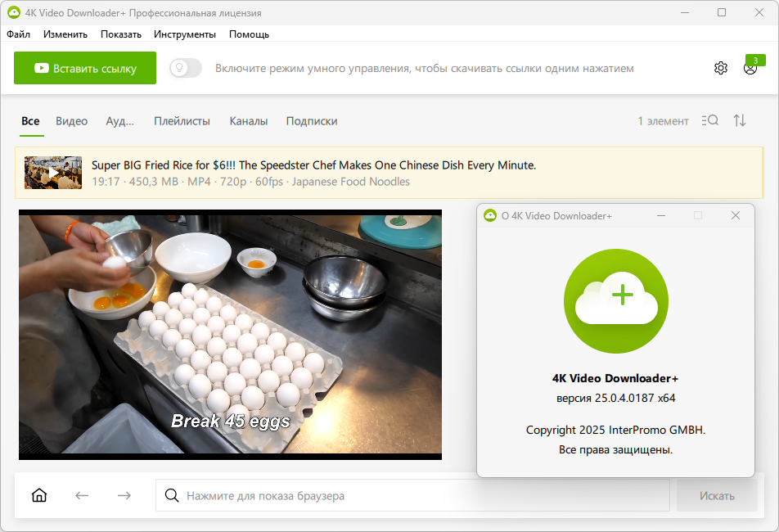Focus the browser search input field
779x532 pixels.
click(412, 495)
